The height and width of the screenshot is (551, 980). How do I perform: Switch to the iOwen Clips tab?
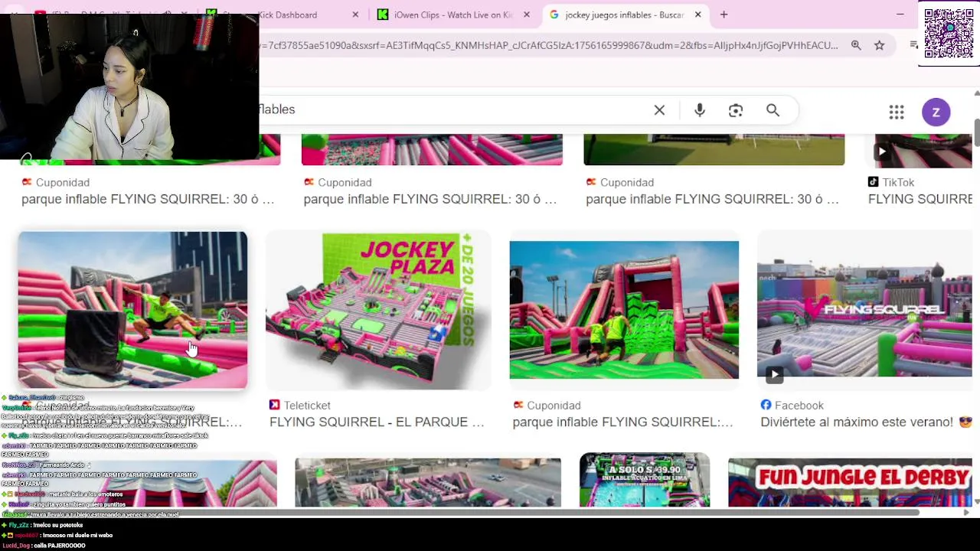[x=452, y=15]
